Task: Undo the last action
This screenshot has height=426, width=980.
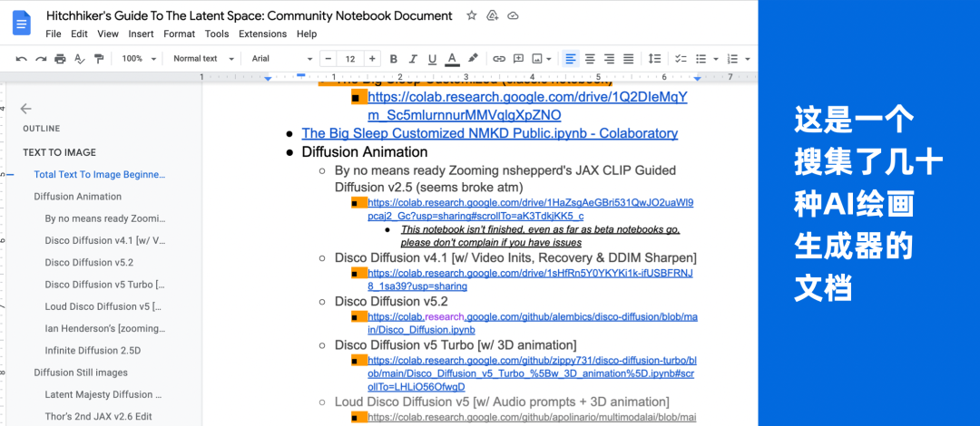Action: (21, 59)
